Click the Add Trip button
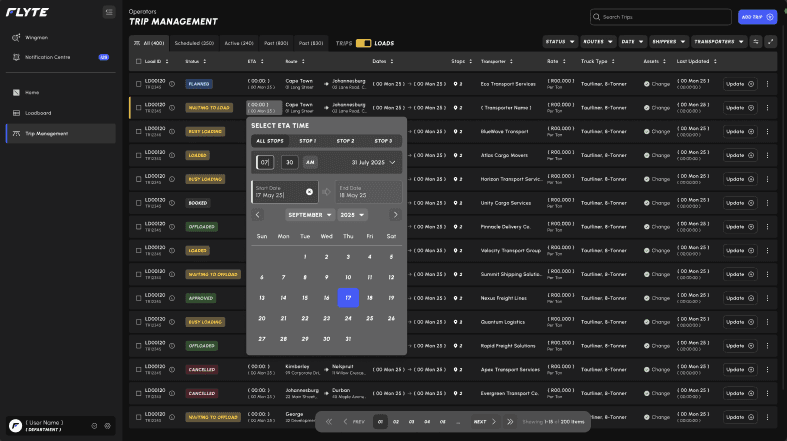The image size is (787, 441). (757, 17)
